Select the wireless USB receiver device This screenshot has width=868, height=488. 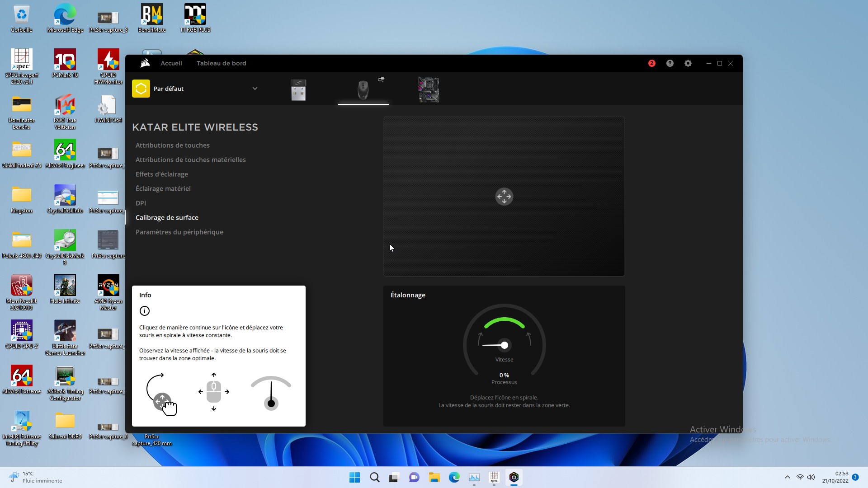298,89
